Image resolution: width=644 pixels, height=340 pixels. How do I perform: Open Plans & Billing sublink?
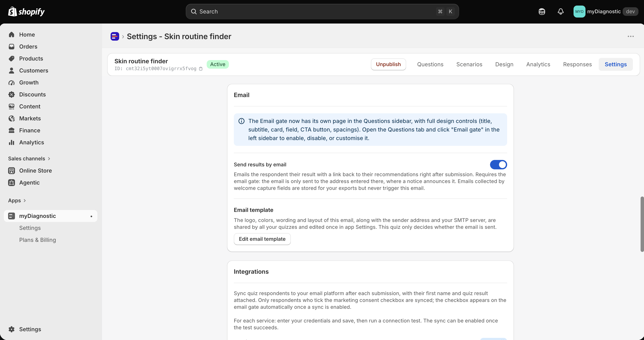(x=38, y=240)
